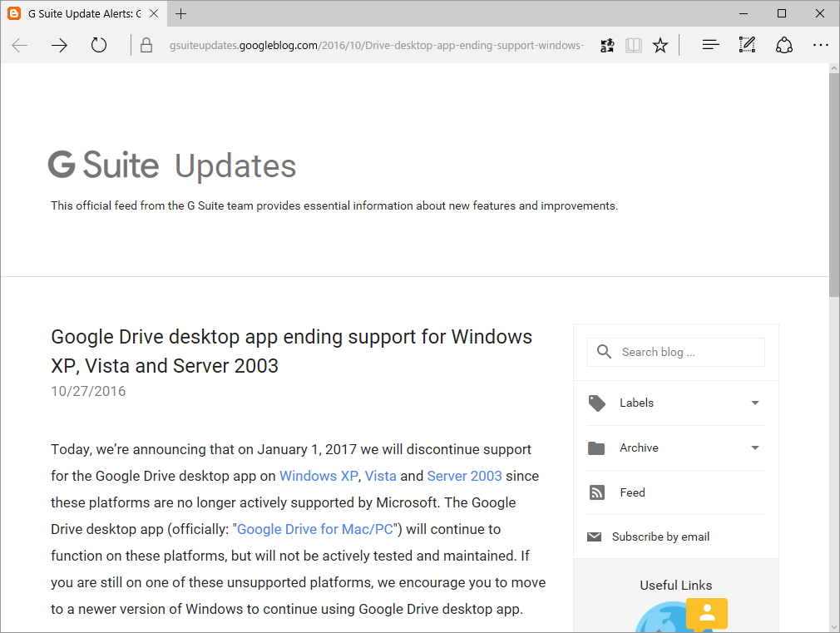Open the Feed RSS icon
The image size is (840, 633).
tap(596, 492)
